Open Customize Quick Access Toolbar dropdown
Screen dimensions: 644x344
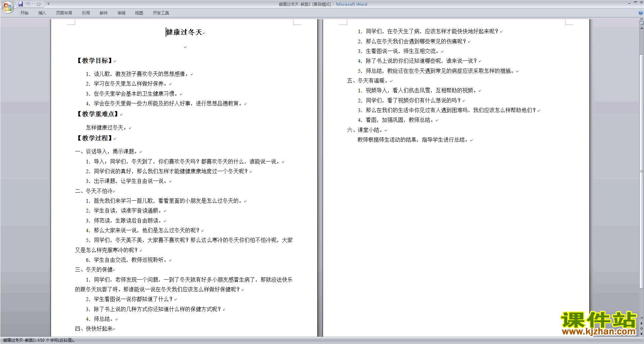pos(48,4)
